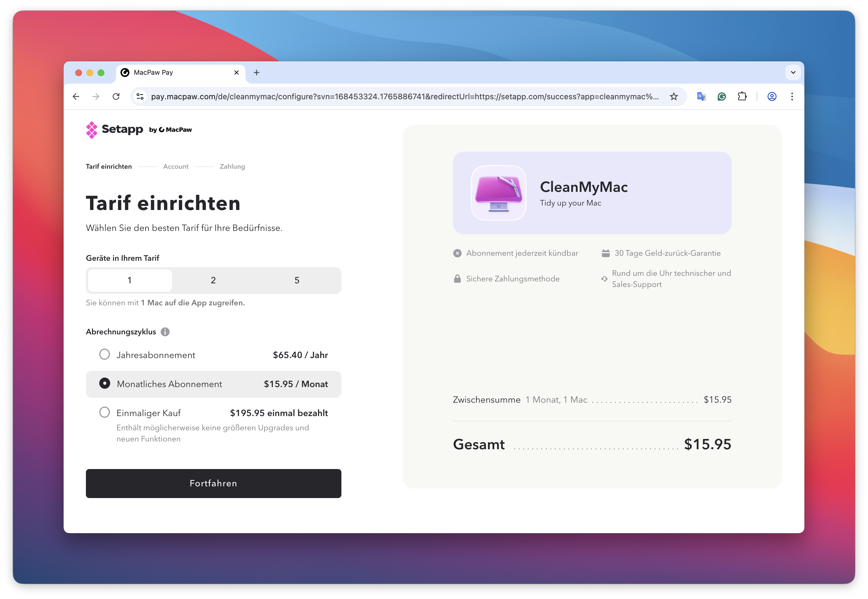The image size is (868, 599).
Task: Click the Tidy up your Mac subtitle
Action: [571, 203]
